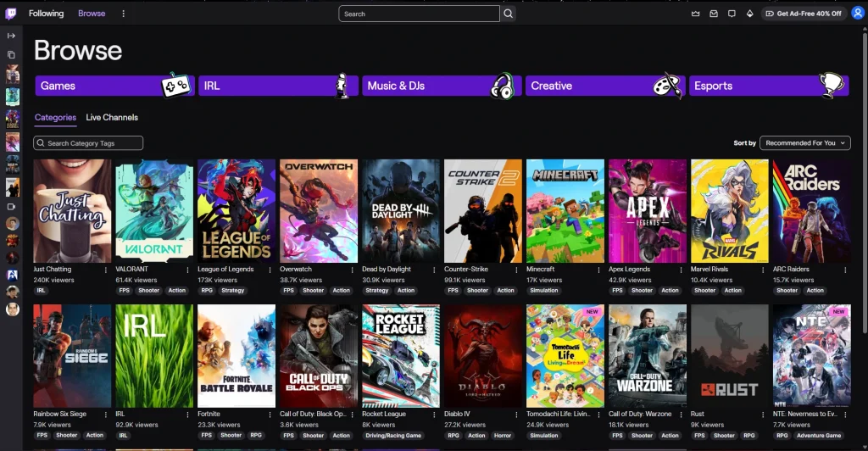The image size is (868, 451).
Task: Open options menu for VALORANT
Action: (x=187, y=270)
